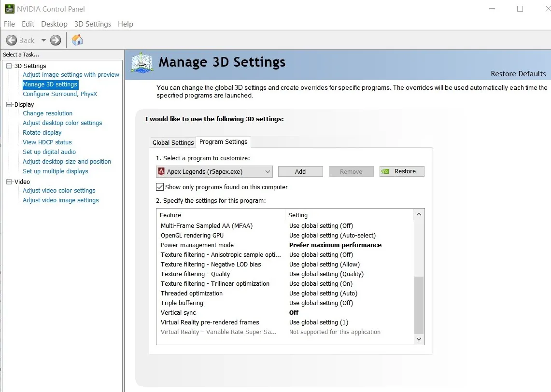Image resolution: width=551 pixels, height=392 pixels.
Task: Open the Help menu
Action: click(x=126, y=24)
